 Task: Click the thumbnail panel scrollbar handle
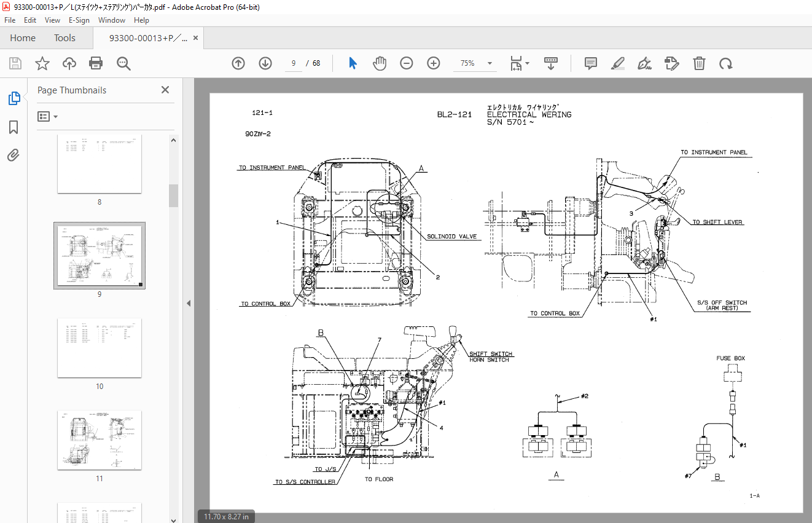tap(174, 195)
